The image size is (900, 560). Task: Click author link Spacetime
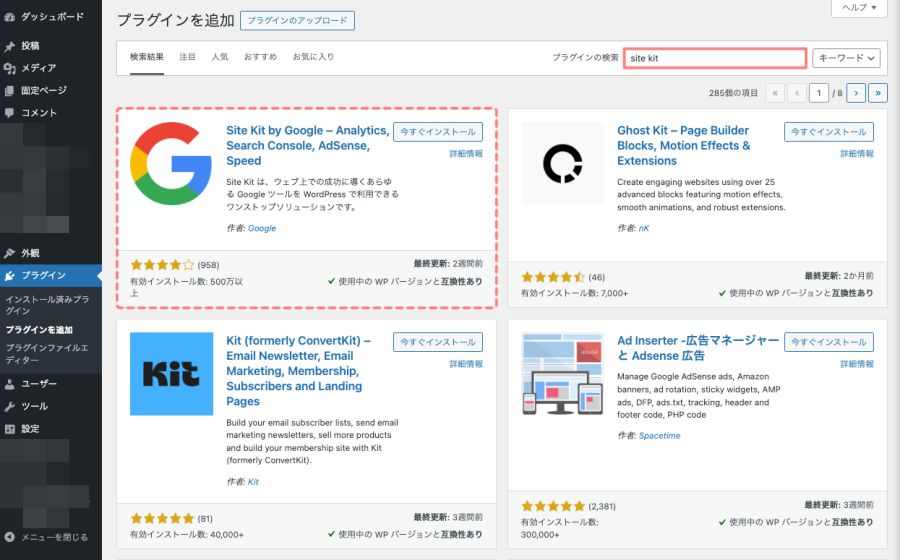click(660, 436)
